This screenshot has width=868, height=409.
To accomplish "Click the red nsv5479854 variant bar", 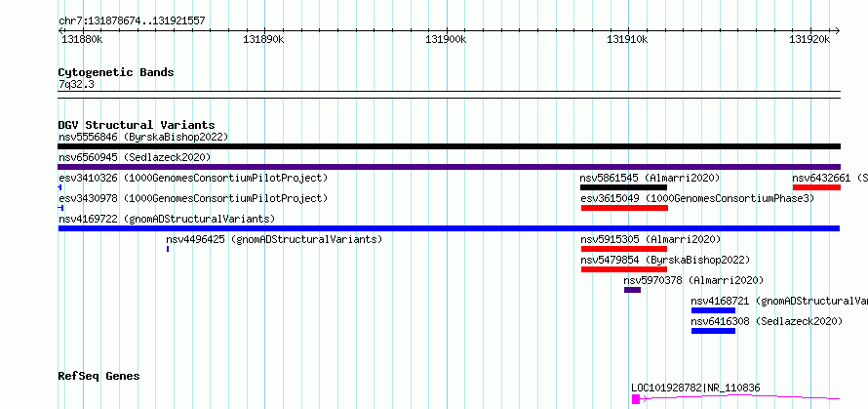I will (x=624, y=269).
